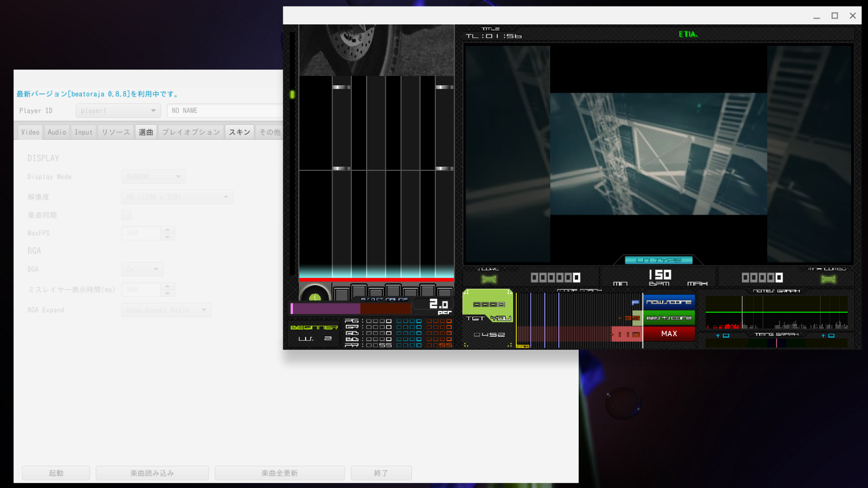This screenshot has width=868, height=488.
Task: Click the blue nowscore label
Action: 668,302
